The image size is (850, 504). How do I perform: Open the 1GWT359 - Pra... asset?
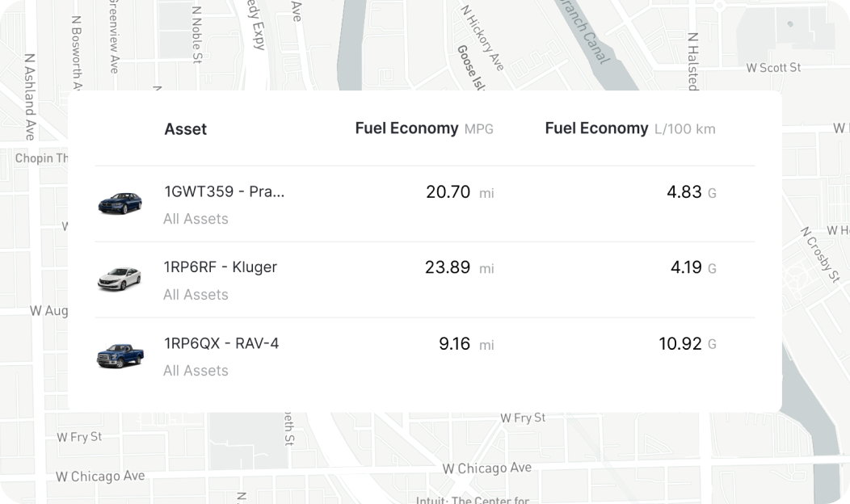click(x=224, y=192)
